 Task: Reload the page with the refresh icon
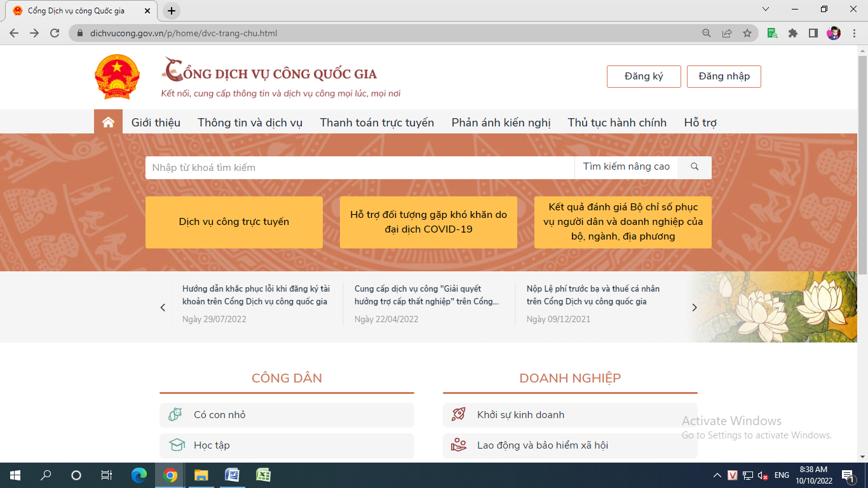coord(55,33)
